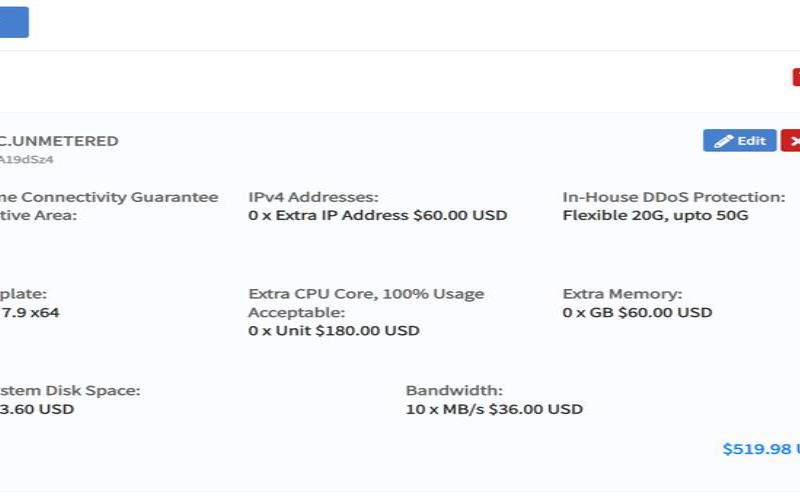Click the Bandwidth label
Screen dimensions: 800x500
pos(454,390)
